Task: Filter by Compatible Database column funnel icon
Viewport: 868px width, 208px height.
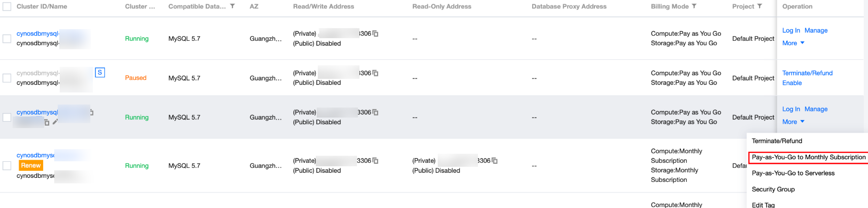Action: 232,7
